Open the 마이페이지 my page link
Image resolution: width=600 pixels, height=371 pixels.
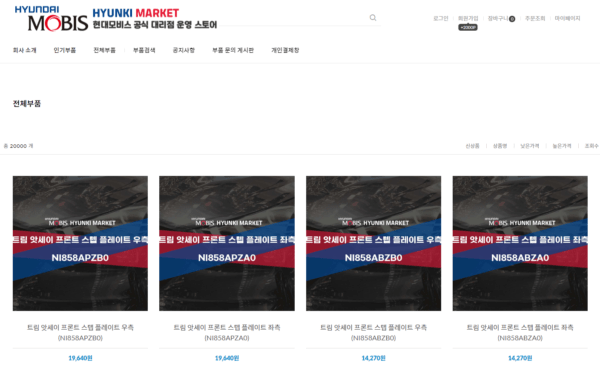point(567,18)
